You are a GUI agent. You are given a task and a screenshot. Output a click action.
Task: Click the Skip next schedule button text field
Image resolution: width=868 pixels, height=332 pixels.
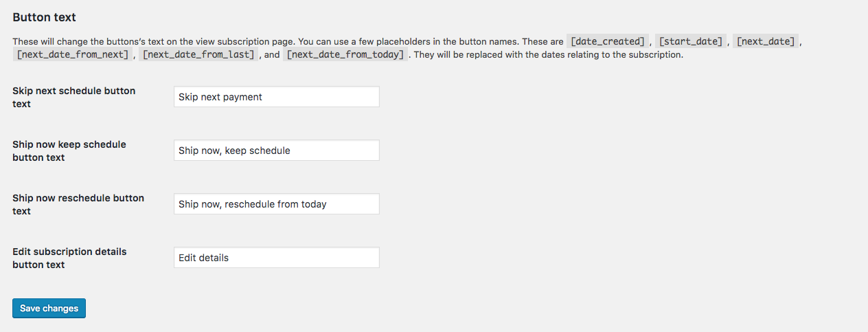[276, 97]
